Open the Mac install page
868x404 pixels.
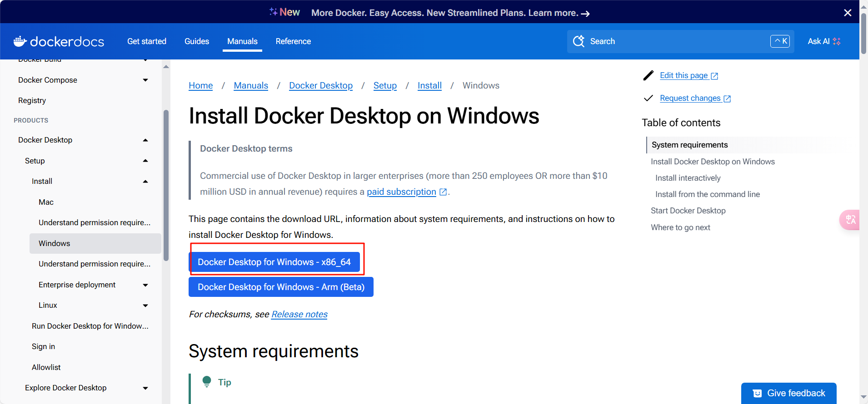(46, 202)
